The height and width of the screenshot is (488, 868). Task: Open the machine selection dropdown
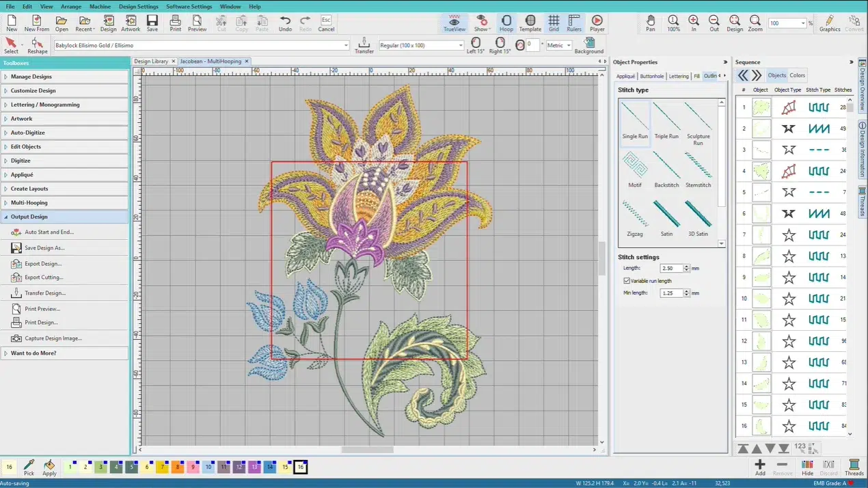(x=346, y=45)
